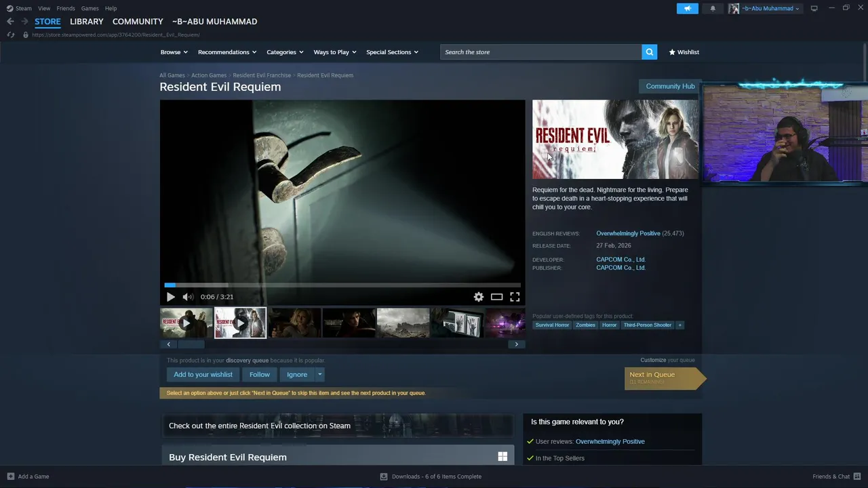Toggle theater mode on the video
Screen dimensions: 868x488
coord(496,297)
